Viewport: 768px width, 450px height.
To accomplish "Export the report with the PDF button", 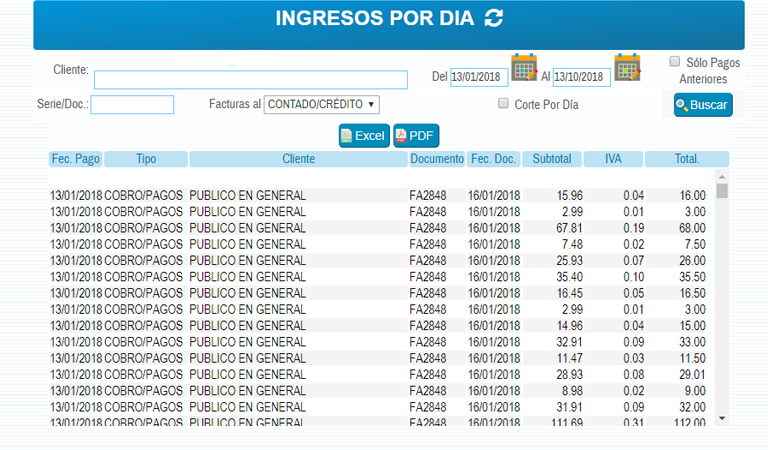I will click(x=416, y=136).
